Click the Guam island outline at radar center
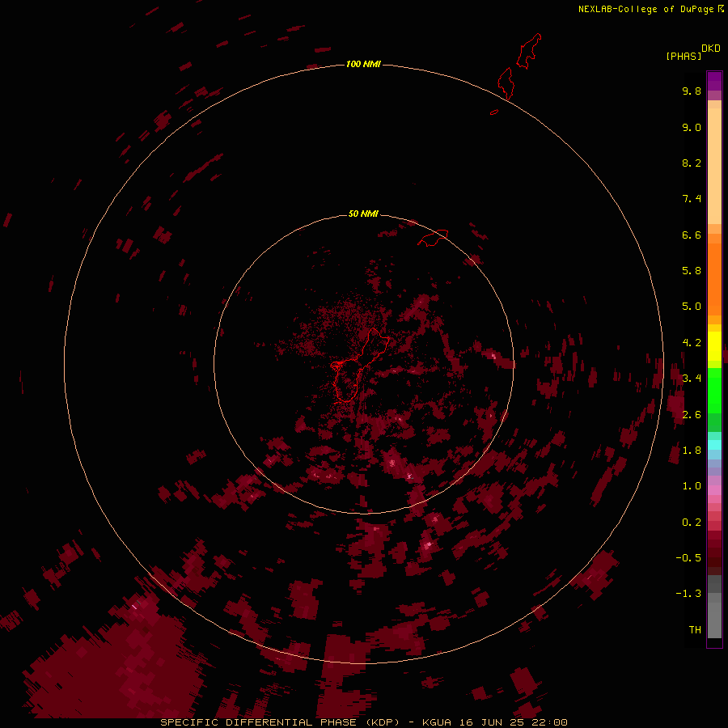This screenshot has width=728, height=728. 360,365
